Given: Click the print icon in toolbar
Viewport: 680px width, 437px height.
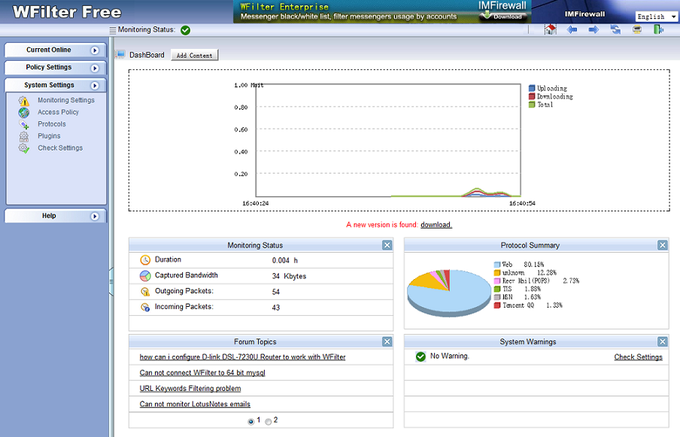Looking at the screenshot, I should tap(637, 29).
